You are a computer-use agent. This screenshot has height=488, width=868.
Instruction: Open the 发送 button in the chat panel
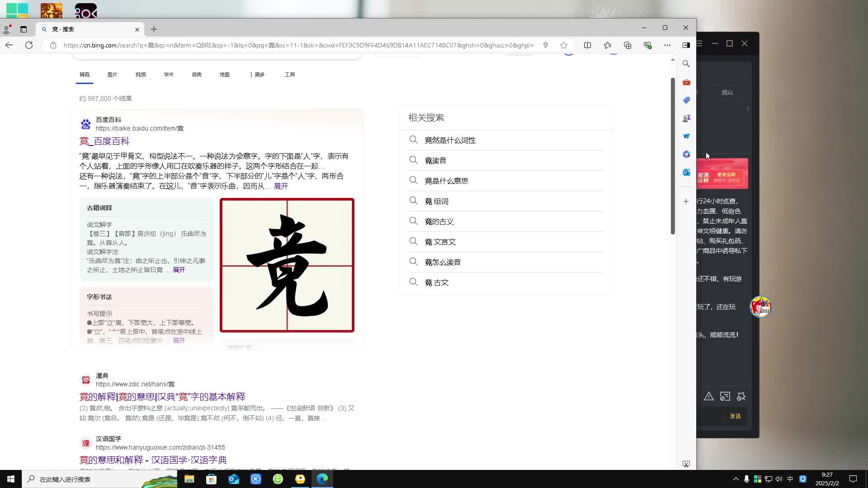(735, 416)
